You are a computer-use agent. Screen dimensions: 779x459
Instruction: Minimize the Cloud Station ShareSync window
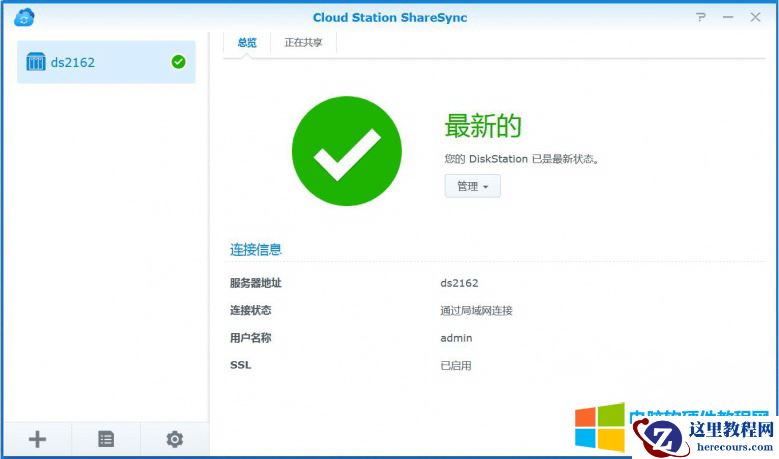click(728, 17)
